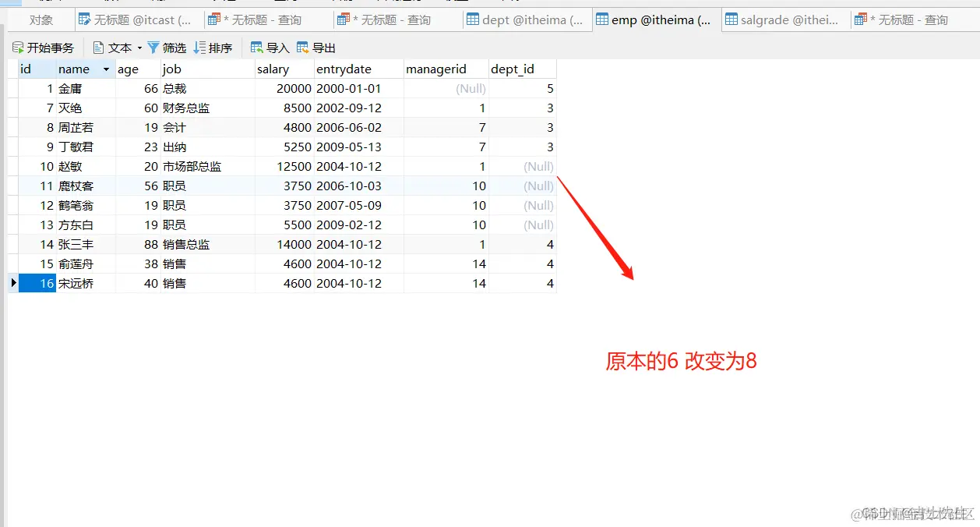Select id cell 14 in 张三丰 row
980x527 pixels.
(x=37, y=245)
